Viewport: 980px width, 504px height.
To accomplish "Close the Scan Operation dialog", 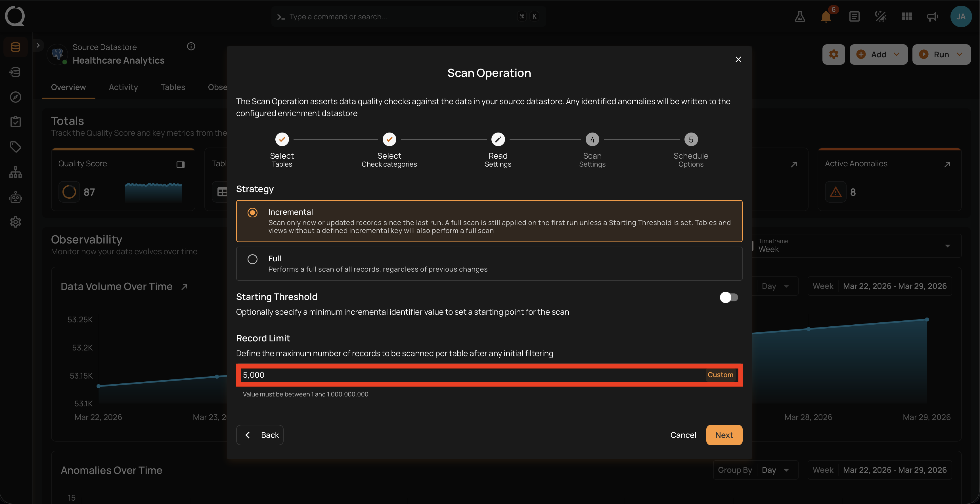I will tap(738, 59).
